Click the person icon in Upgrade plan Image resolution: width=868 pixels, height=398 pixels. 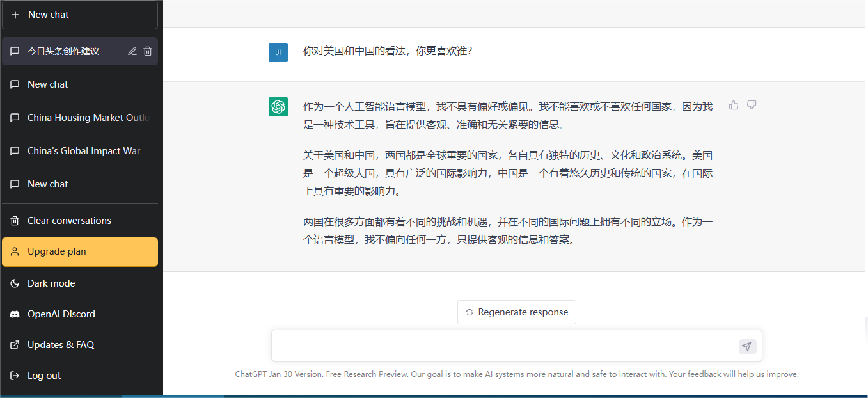tap(15, 251)
